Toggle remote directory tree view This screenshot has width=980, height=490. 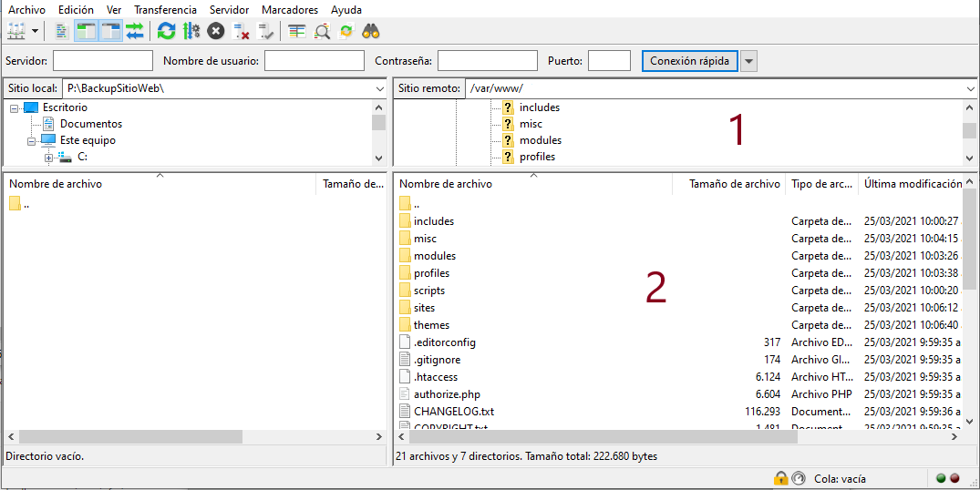110,31
